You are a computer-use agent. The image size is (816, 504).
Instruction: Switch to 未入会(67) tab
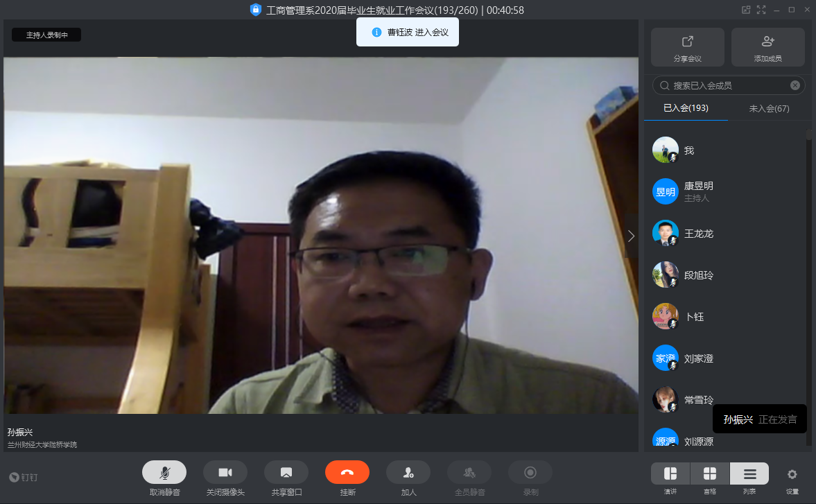[769, 108]
